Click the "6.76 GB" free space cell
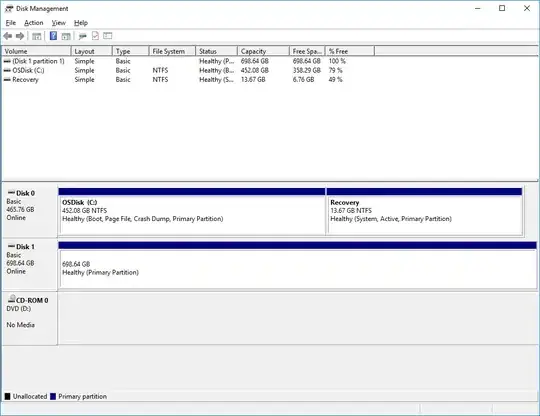The height and width of the screenshot is (416, 540). pos(303,80)
